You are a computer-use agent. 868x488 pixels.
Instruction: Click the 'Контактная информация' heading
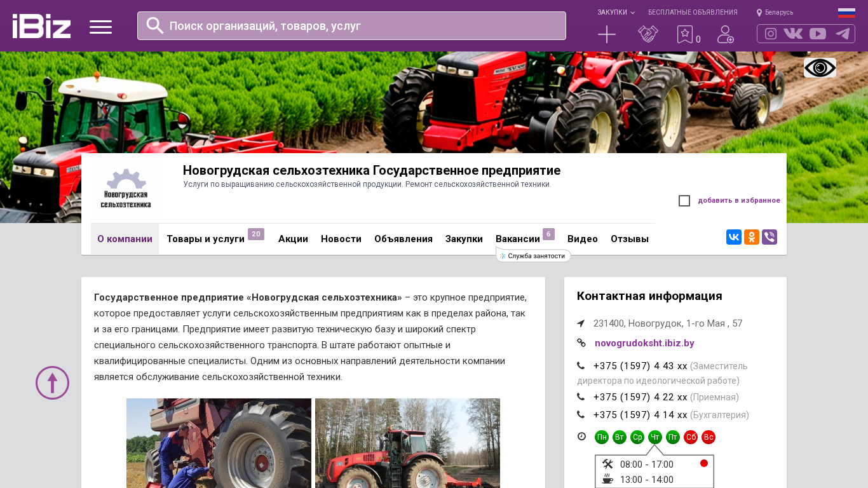pos(649,296)
